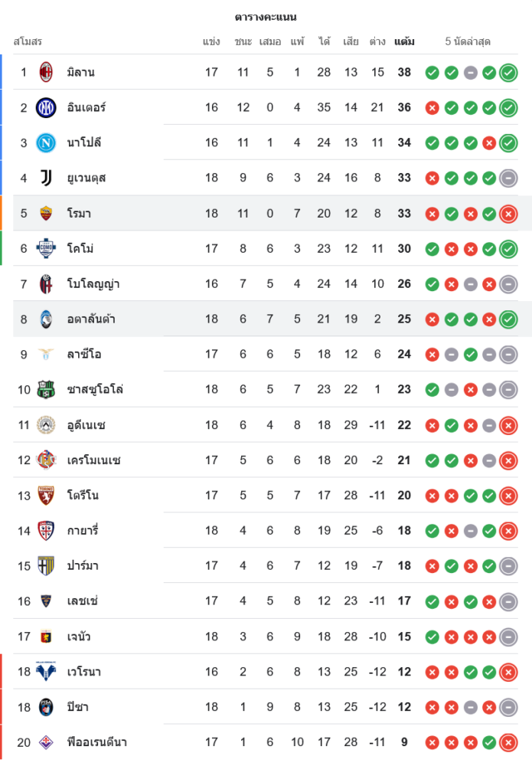The height and width of the screenshot is (766, 532).
Task: Click the Torino bull crest
Action: coord(46,495)
